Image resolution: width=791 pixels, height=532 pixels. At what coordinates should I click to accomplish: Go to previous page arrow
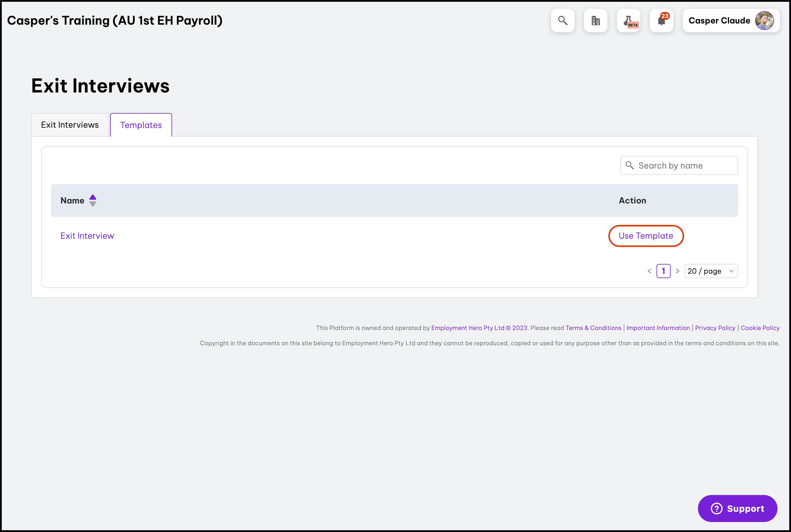(x=649, y=271)
